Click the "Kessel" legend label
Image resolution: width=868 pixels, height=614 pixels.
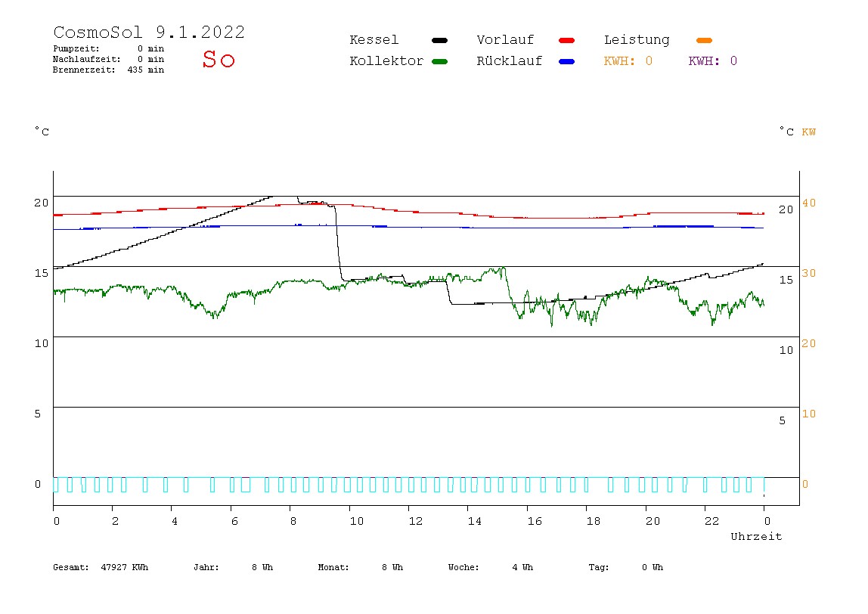click(x=374, y=40)
